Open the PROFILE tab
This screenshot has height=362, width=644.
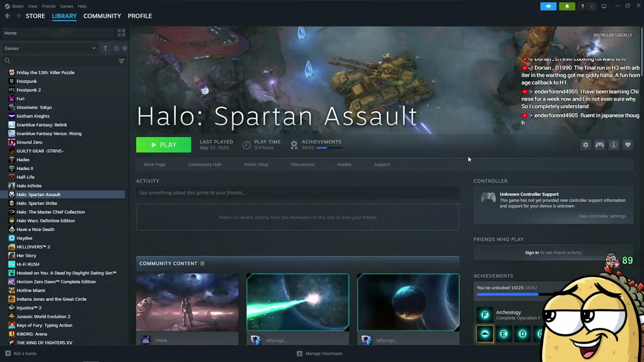[140, 16]
